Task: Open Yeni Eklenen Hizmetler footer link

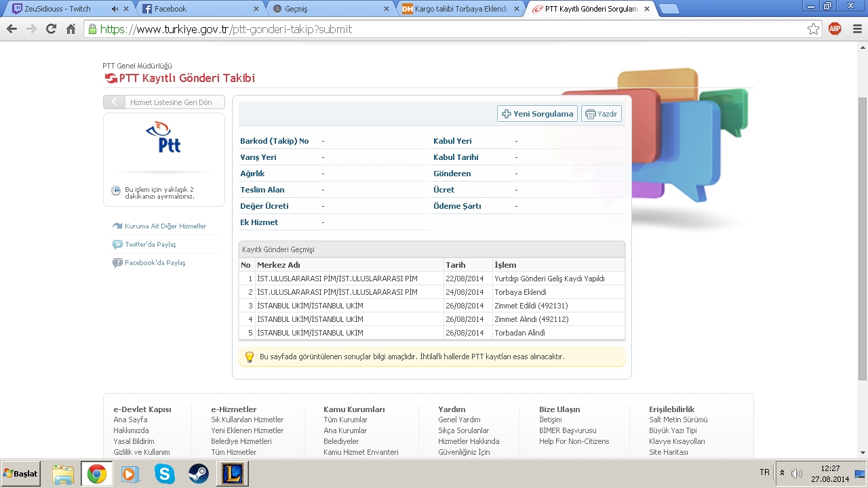Action: (248, 430)
